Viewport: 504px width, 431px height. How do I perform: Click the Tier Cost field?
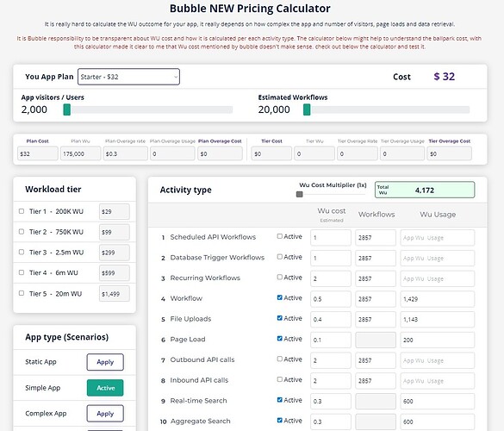(x=271, y=153)
